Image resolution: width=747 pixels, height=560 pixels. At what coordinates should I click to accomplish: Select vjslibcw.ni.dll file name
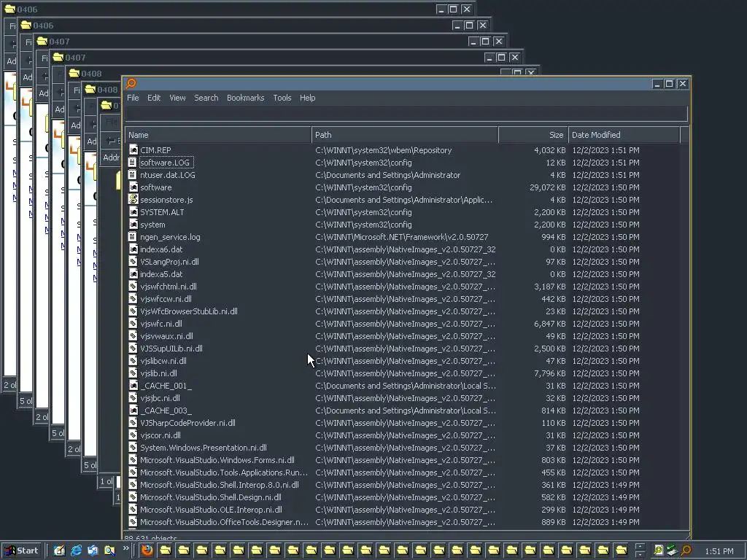163,360
